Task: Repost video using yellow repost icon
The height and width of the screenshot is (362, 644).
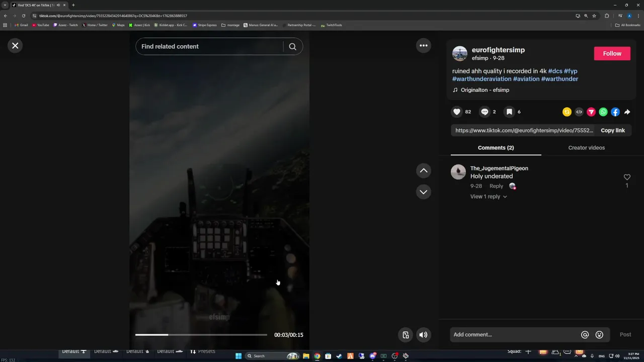Action: click(x=567, y=112)
